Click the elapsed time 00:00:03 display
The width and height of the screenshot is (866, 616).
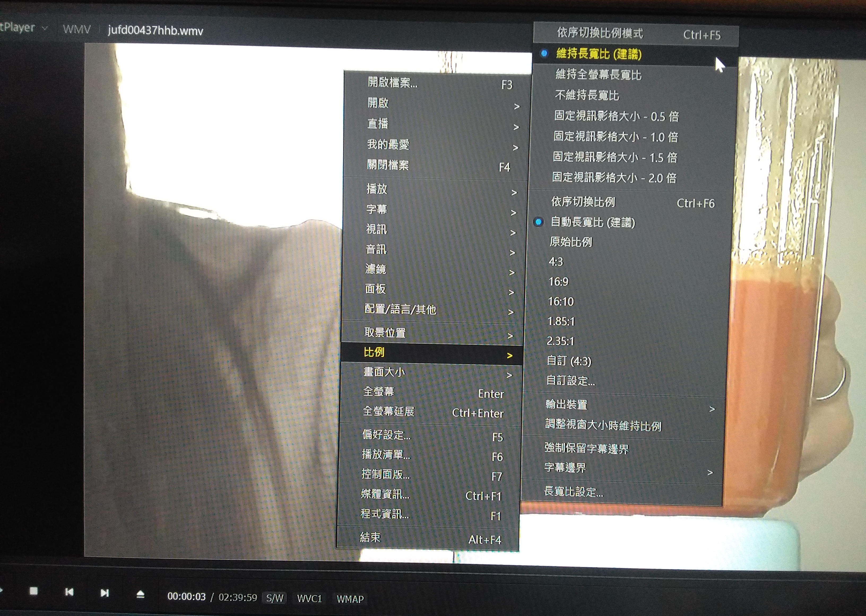point(186,597)
